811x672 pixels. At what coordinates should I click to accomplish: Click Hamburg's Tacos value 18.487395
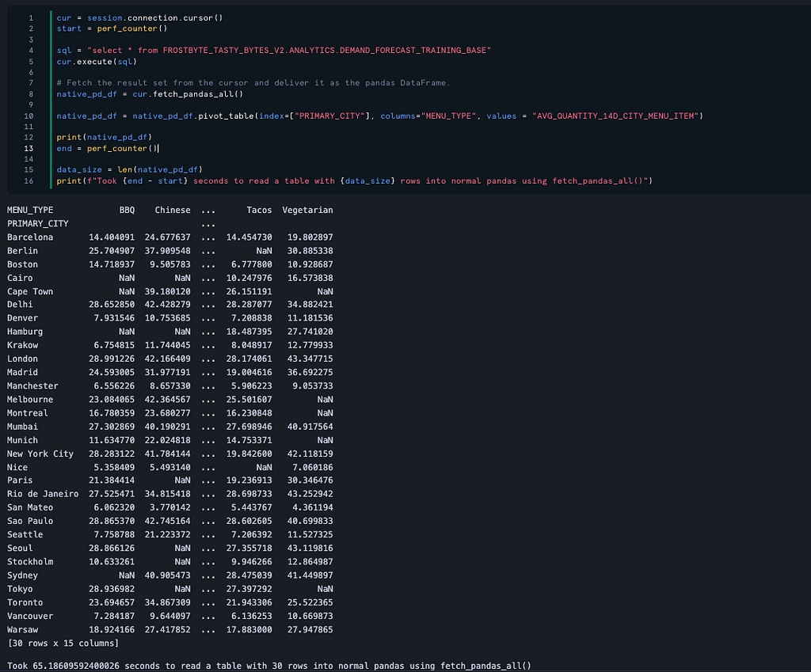click(249, 332)
